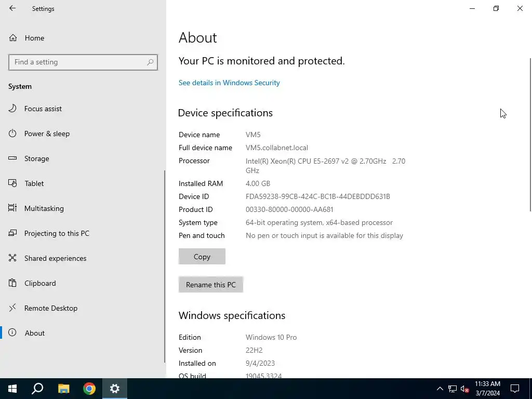The height and width of the screenshot is (399, 532).
Task: Click the Settings gear on taskbar
Action: (x=115, y=389)
